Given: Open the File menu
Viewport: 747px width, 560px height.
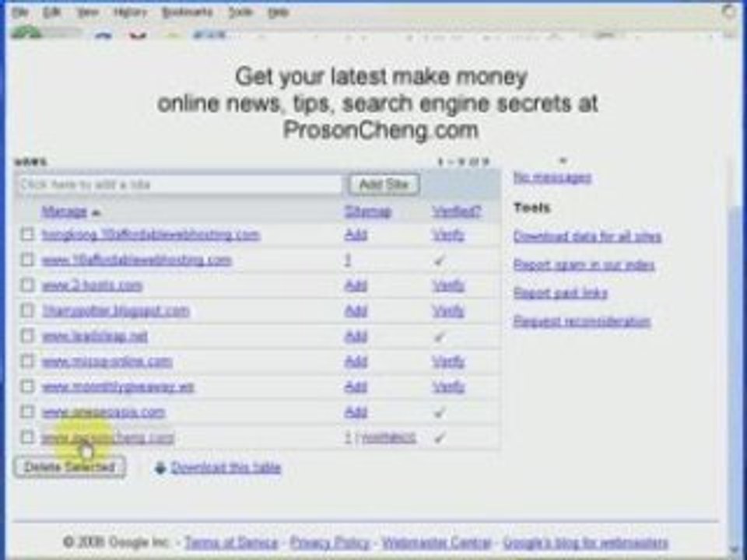Looking at the screenshot, I should [20, 12].
